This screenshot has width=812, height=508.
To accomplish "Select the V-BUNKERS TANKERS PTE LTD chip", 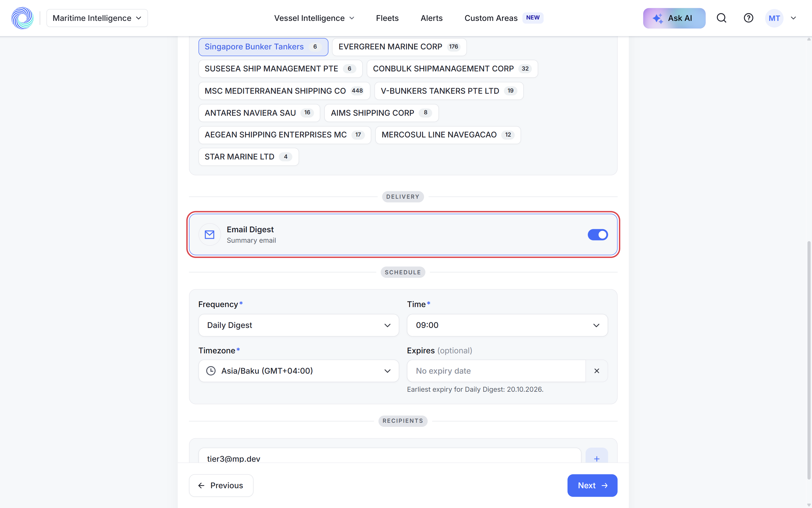I will pos(449,91).
